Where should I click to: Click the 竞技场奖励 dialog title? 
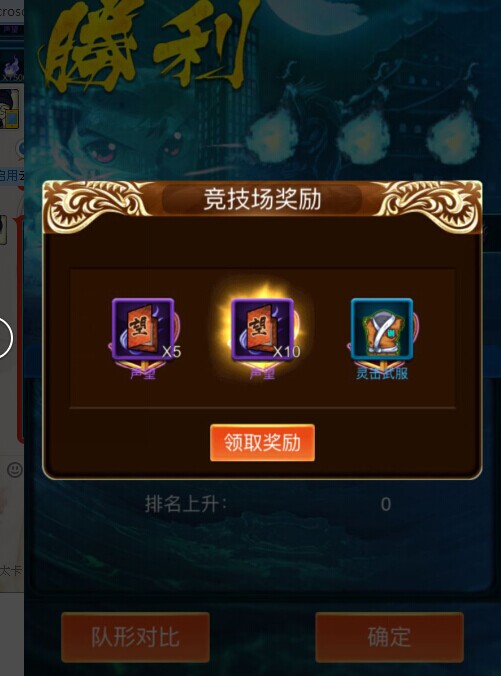tap(262, 199)
